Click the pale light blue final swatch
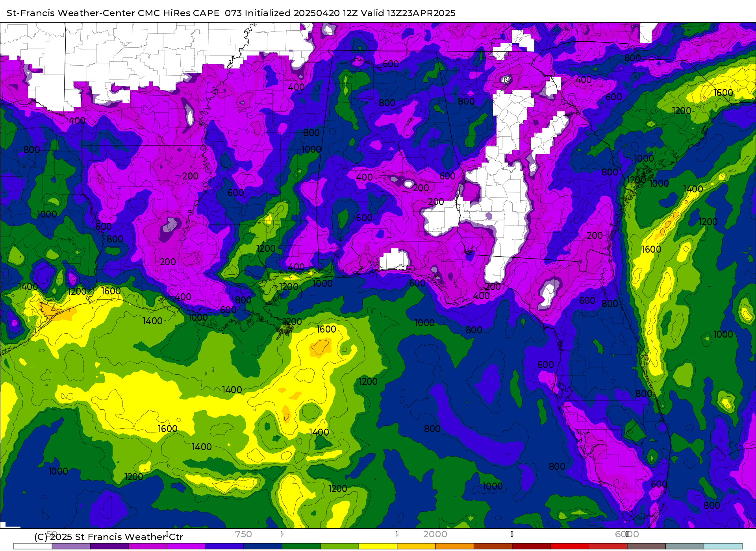 723,546
